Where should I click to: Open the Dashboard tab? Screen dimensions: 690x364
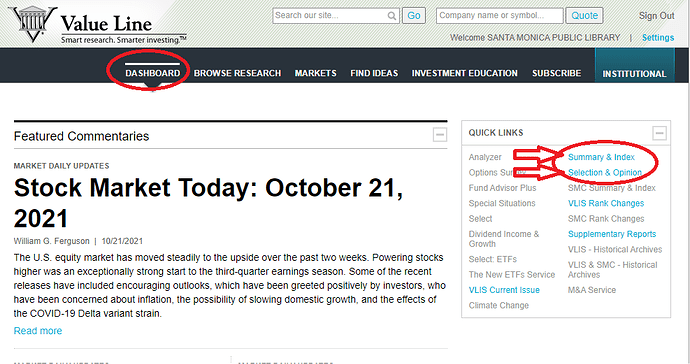(x=152, y=73)
